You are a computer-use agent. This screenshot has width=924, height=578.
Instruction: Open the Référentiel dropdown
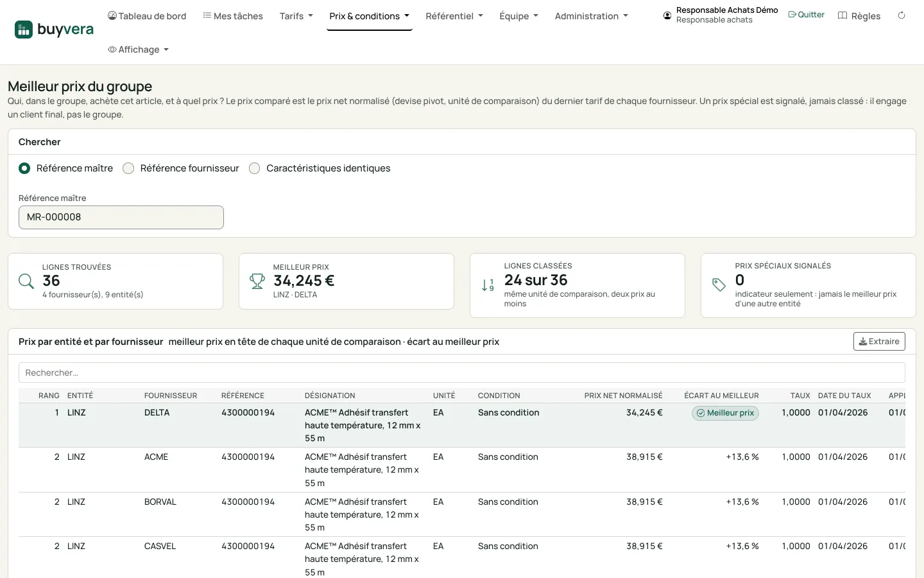pyautogui.click(x=454, y=16)
